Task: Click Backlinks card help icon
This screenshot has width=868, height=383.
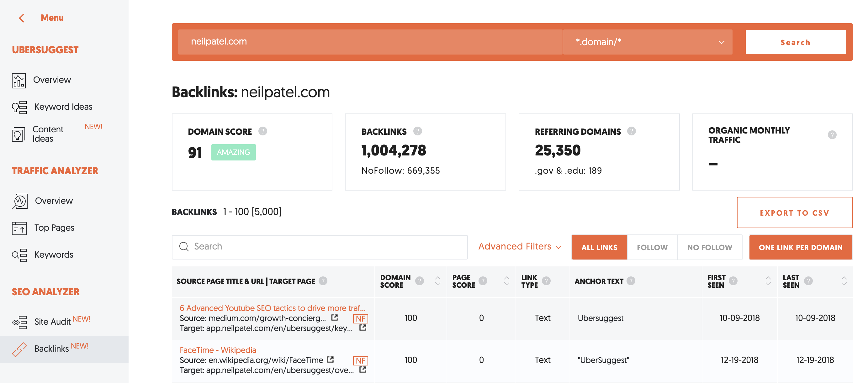Action: pos(417,131)
